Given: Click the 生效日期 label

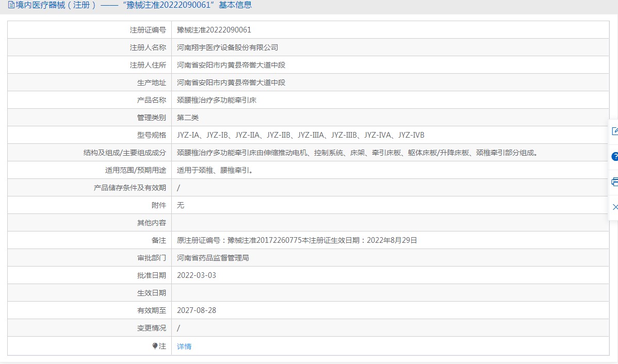Looking at the screenshot, I should tap(151, 293).
